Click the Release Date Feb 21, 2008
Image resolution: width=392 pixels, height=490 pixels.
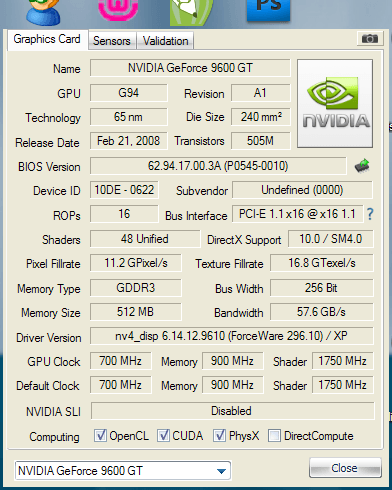pyautogui.click(x=128, y=141)
